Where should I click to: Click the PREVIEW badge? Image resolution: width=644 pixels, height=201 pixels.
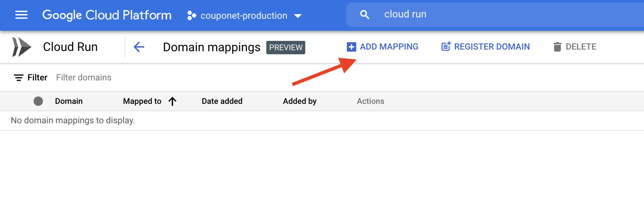[286, 48]
